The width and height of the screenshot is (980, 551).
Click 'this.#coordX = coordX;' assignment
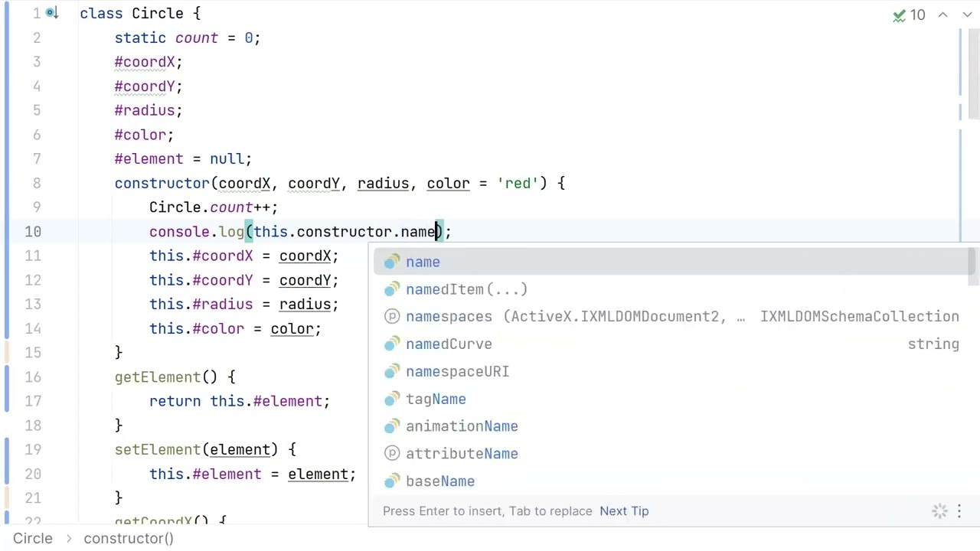(244, 256)
